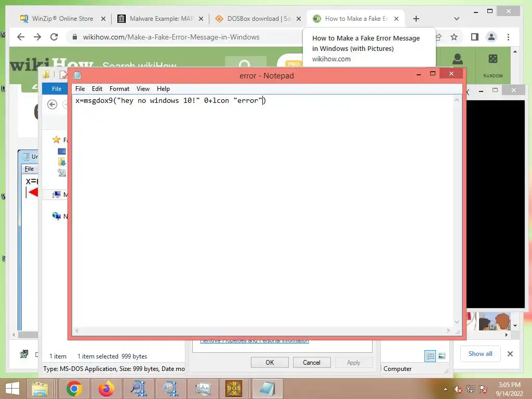Open DOSBox from taskbar

(x=234, y=389)
